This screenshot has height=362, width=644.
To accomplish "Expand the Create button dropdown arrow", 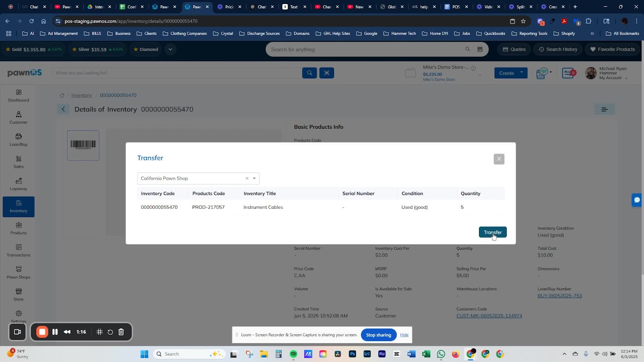I will pos(522,73).
